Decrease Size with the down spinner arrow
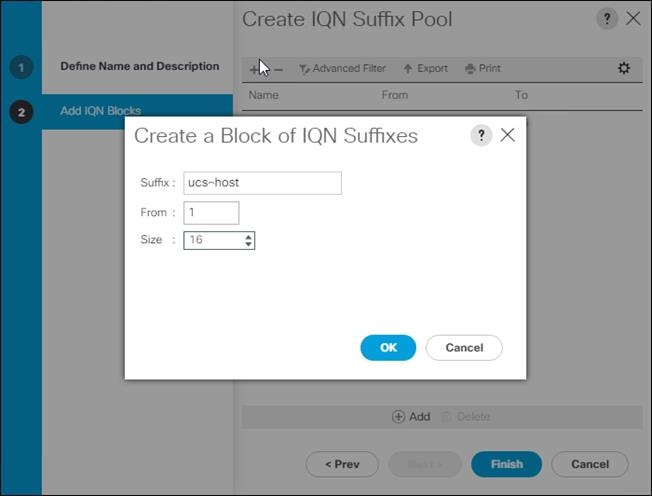 pos(248,244)
